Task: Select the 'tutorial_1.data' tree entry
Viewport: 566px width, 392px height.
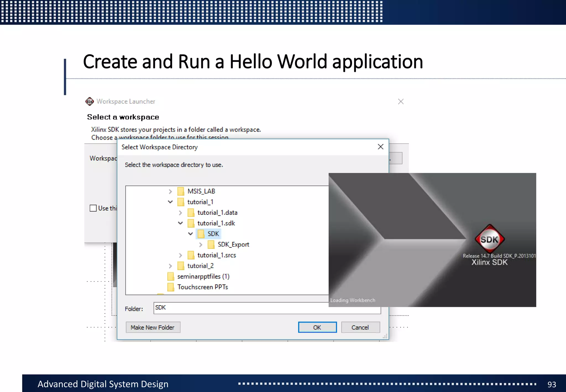Action: [x=218, y=213]
